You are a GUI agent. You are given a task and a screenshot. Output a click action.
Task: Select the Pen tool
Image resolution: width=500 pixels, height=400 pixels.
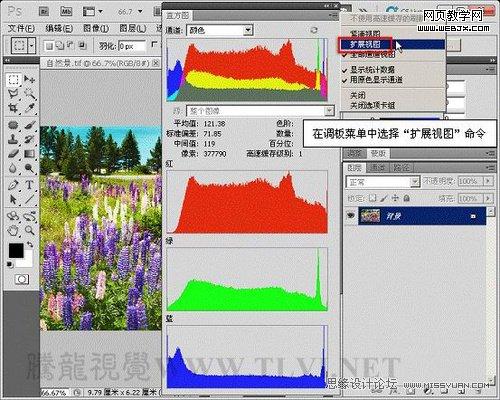[13, 185]
